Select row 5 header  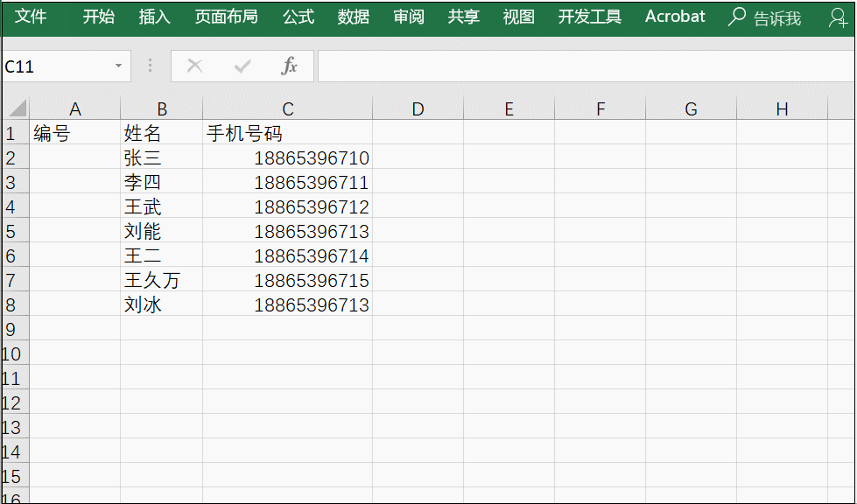tap(11, 232)
